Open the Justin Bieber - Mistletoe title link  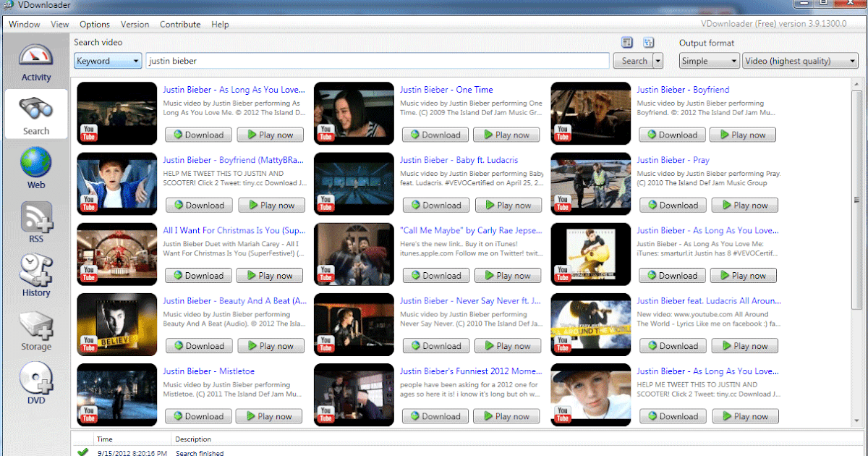click(x=209, y=371)
